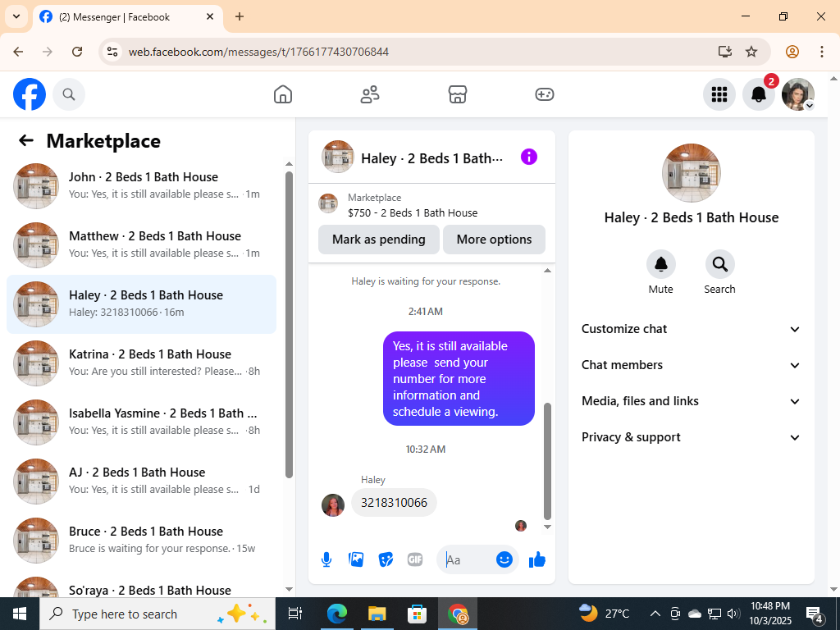Click Haley's avatar beside her message

333,505
